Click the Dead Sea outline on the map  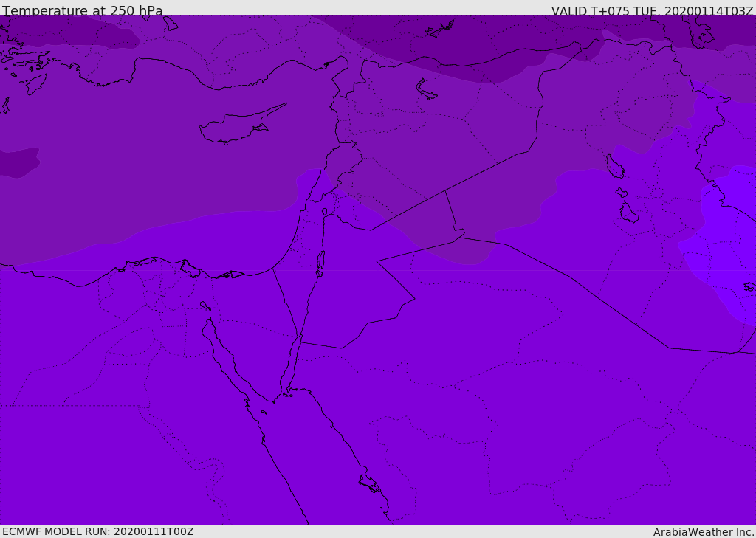point(320,261)
